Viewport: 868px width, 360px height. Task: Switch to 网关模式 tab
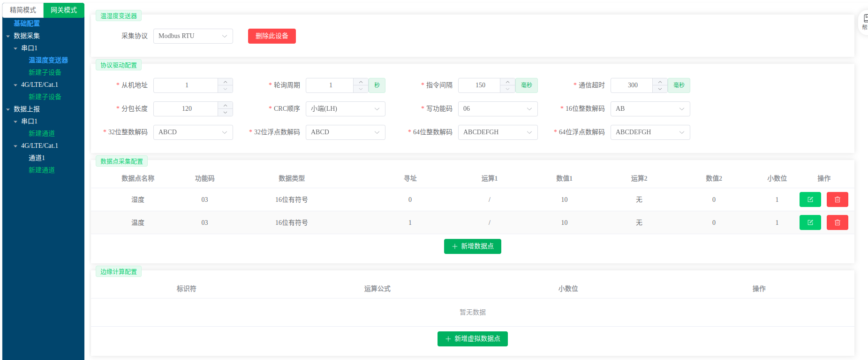[64, 10]
